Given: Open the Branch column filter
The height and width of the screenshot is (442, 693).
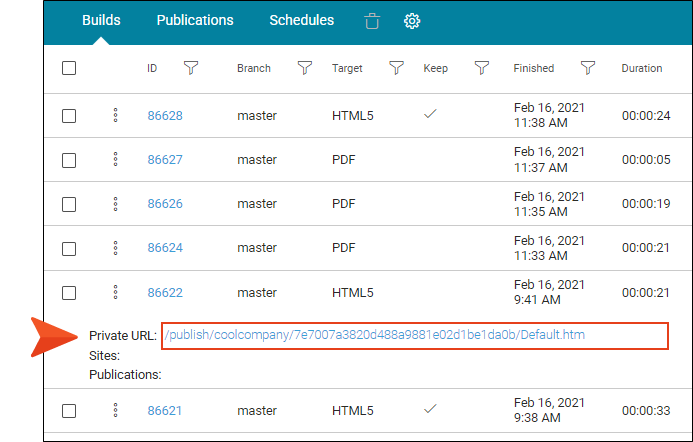Looking at the screenshot, I should click(x=305, y=68).
